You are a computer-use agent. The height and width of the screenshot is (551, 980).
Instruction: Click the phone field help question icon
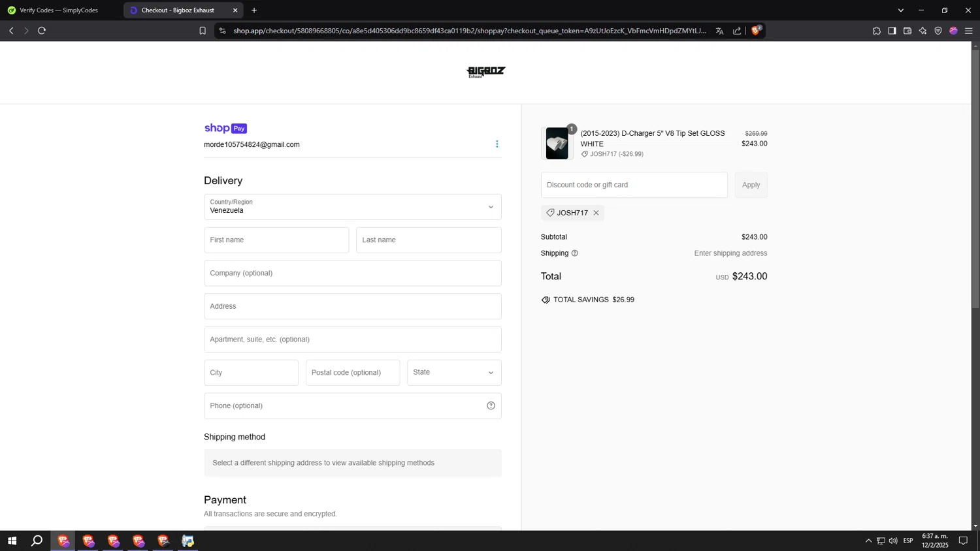(491, 406)
